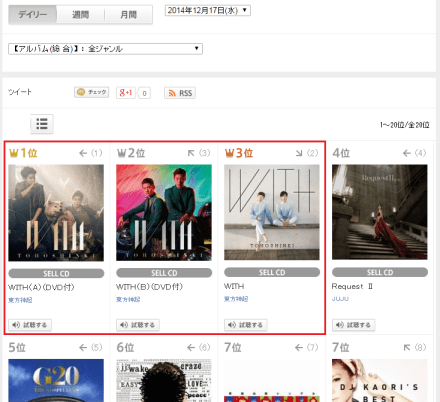This screenshot has width=440, height=402.
Task: Open the 6位 album cover thumbnail
Action: click(x=164, y=380)
